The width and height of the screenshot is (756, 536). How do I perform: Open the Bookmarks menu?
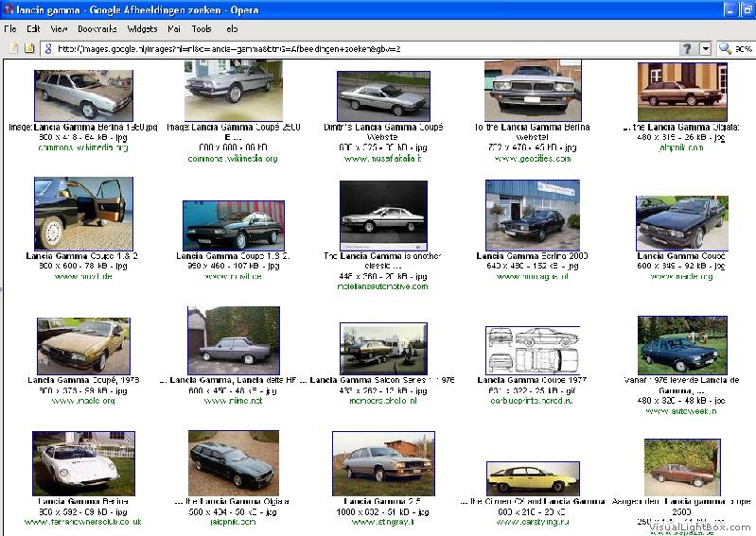click(x=97, y=29)
